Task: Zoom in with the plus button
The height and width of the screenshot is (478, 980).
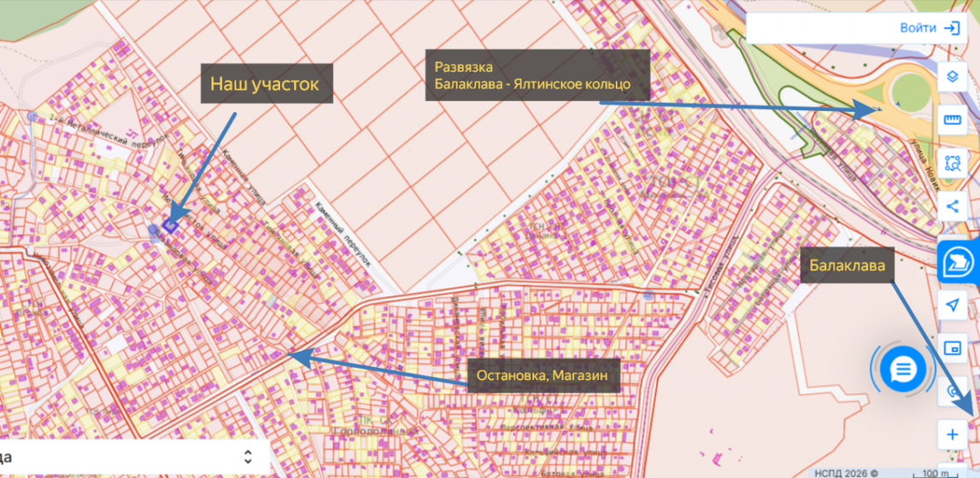Action: tap(952, 434)
